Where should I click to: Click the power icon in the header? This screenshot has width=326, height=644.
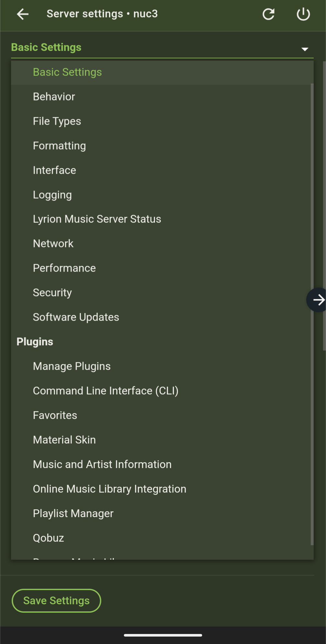pos(303,14)
